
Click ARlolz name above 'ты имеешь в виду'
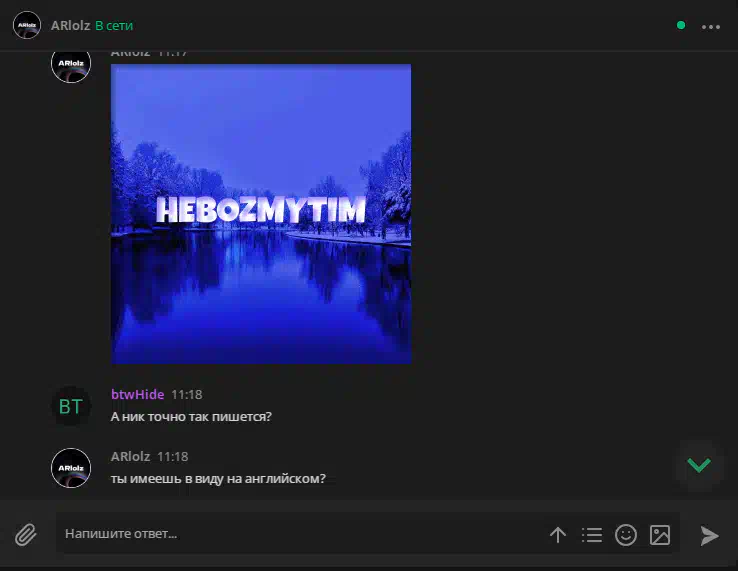coord(130,456)
